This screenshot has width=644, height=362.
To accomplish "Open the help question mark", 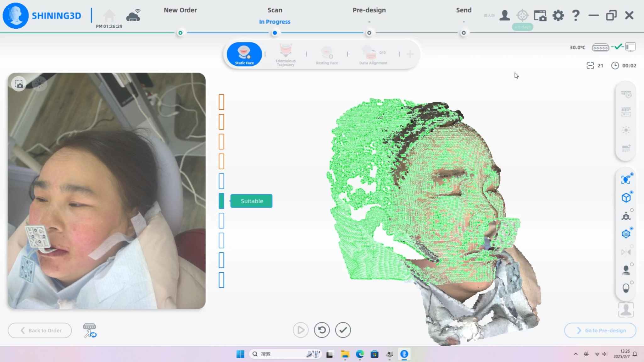I will click(575, 15).
